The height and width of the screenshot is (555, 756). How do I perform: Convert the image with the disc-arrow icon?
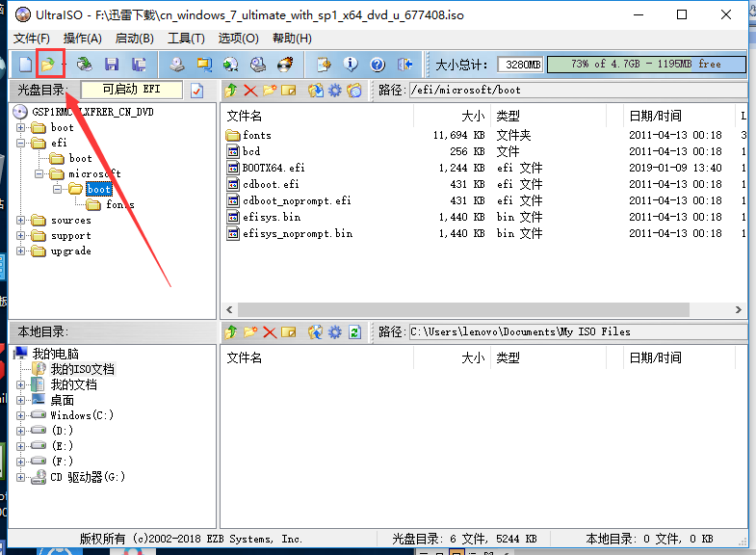pos(231,65)
